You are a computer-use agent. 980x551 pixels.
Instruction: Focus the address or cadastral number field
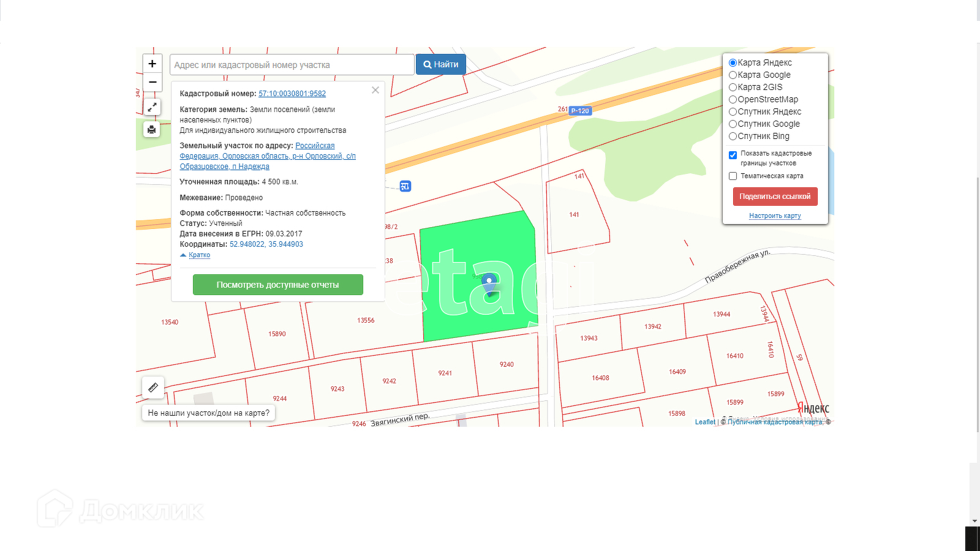point(292,64)
